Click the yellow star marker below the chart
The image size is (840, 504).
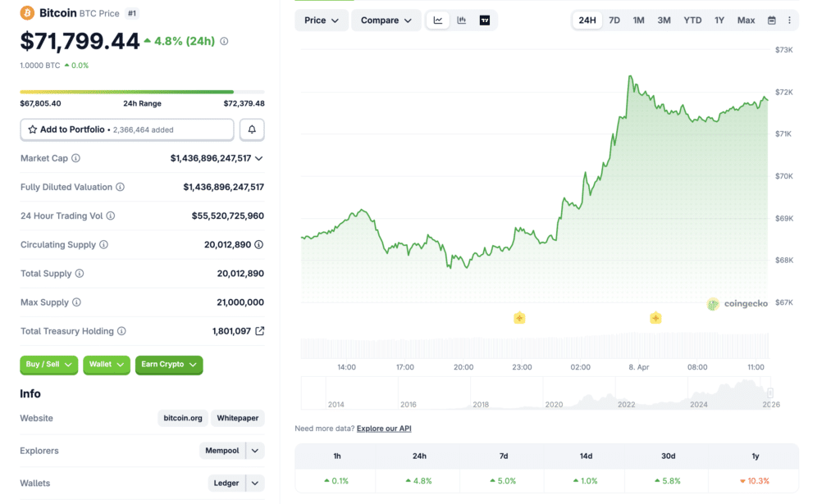tap(519, 317)
